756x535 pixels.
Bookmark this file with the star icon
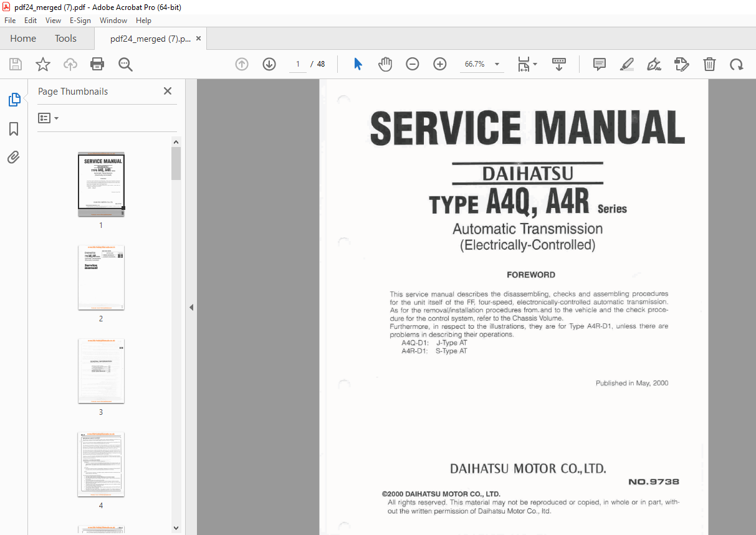pos(42,64)
